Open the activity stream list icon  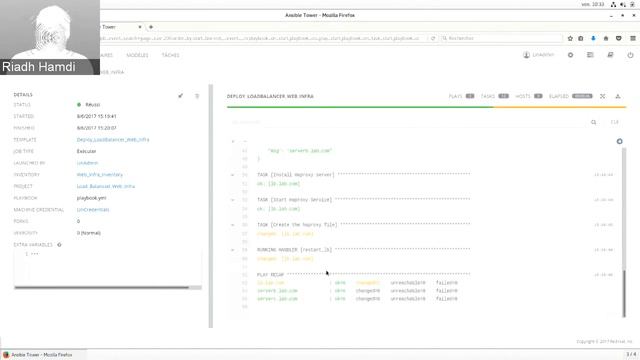590,55
